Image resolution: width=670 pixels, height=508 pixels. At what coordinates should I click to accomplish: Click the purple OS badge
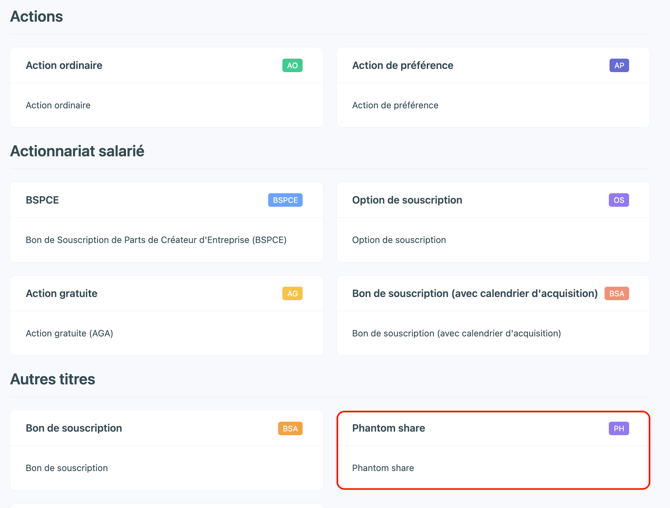(x=619, y=200)
